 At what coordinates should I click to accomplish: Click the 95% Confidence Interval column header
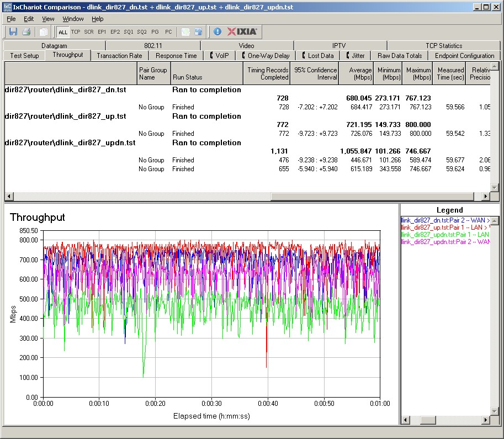point(314,73)
